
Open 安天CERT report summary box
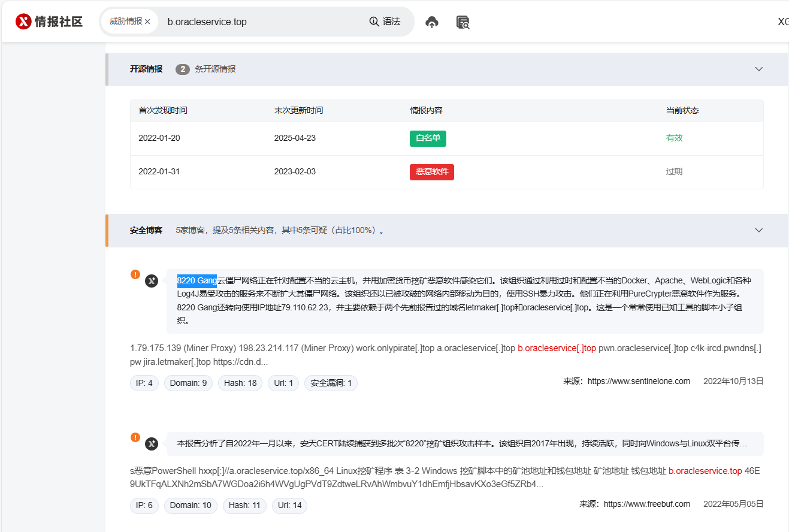tap(465, 444)
